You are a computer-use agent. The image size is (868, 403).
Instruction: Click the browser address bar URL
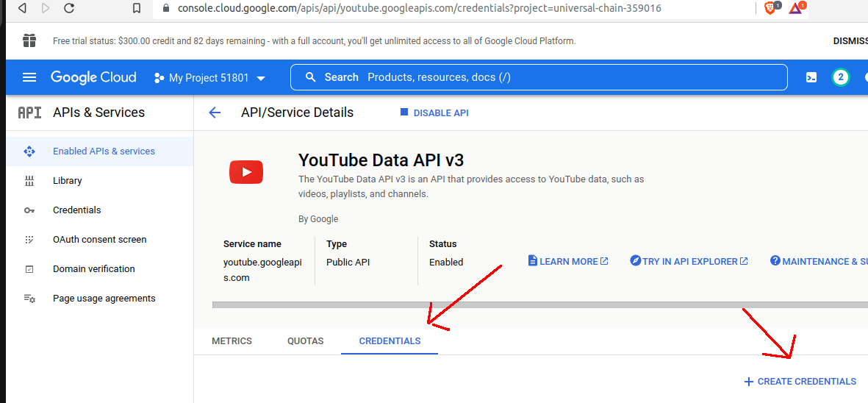click(419, 8)
